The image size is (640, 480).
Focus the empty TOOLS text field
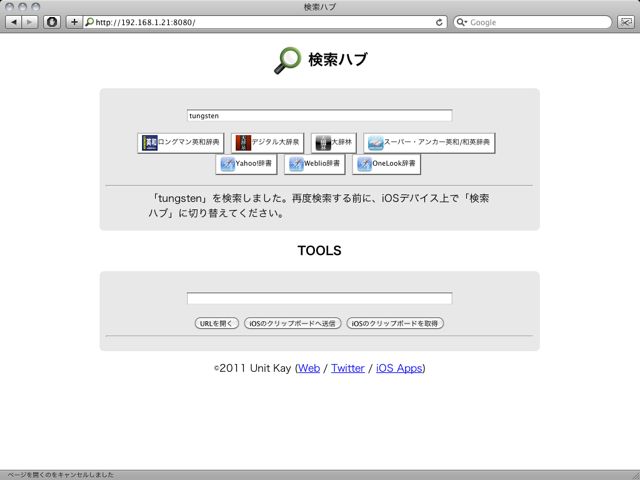click(x=320, y=298)
